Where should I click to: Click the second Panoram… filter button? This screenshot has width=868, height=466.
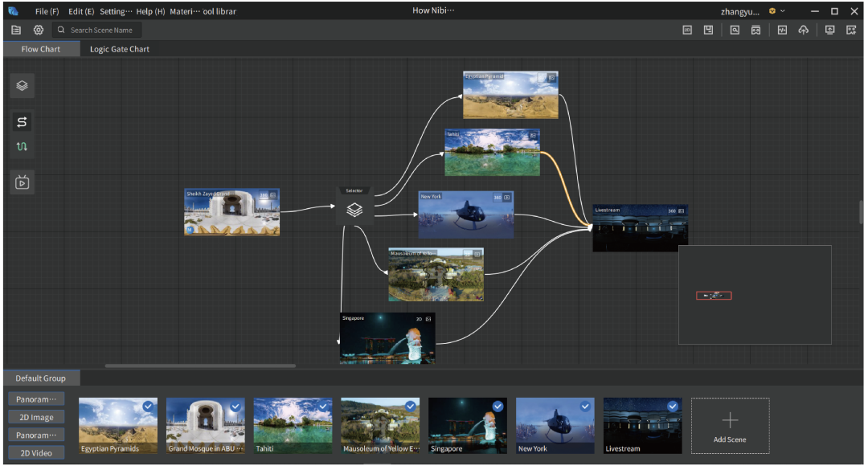(x=36, y=435)
